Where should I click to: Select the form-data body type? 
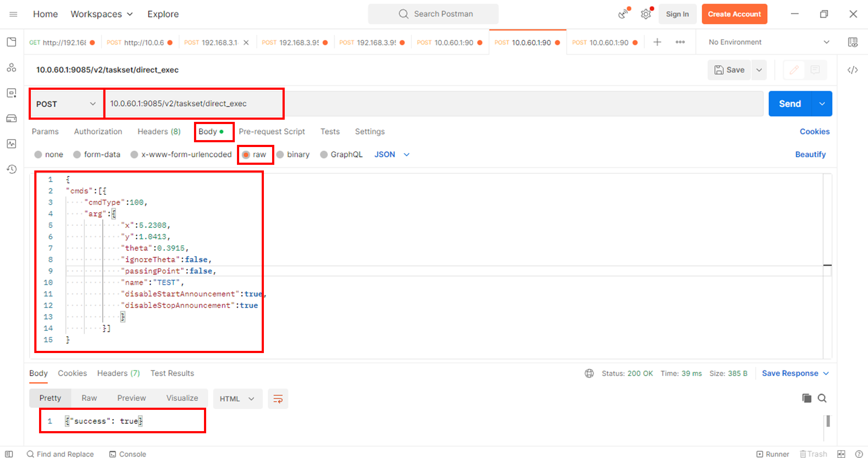point(77,155)
